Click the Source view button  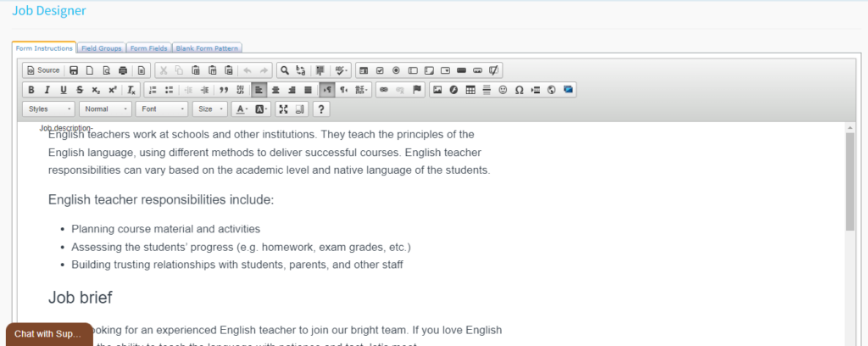coord(43,70)
